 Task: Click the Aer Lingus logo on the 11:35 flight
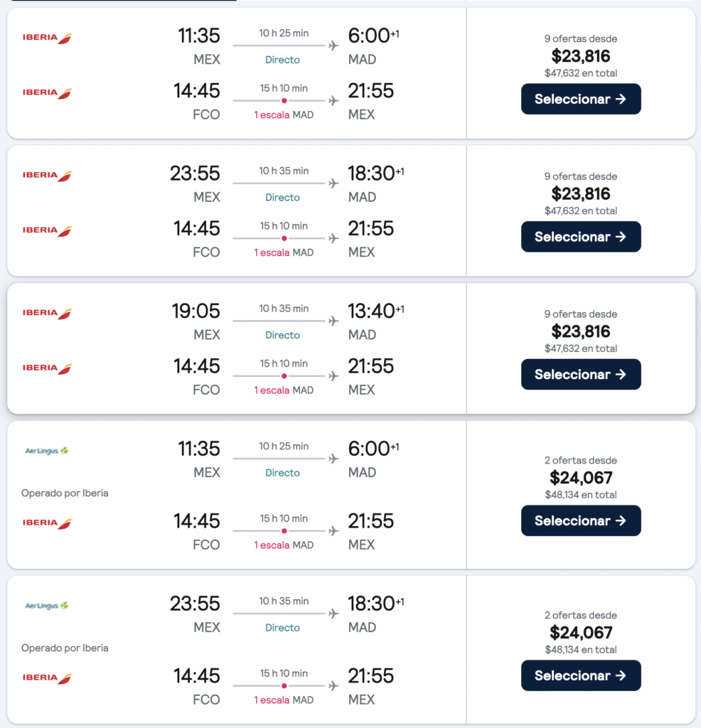[x=47, y=451]
